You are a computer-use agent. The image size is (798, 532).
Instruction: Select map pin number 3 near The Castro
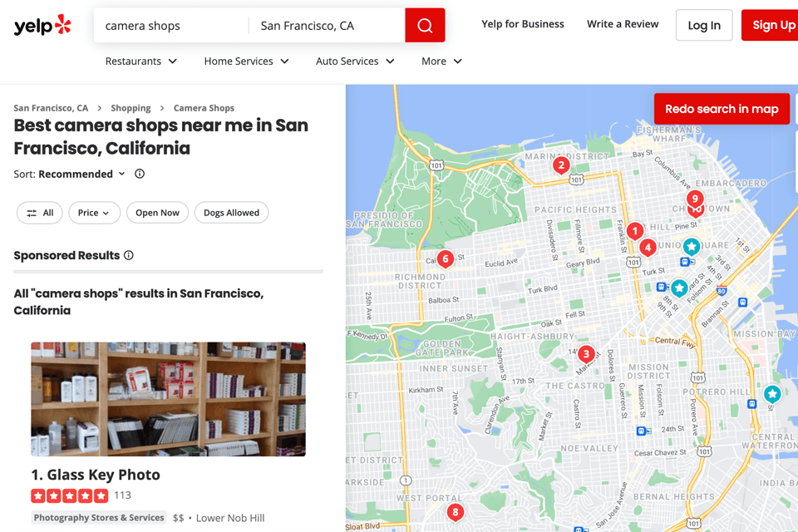click(586, 354)
